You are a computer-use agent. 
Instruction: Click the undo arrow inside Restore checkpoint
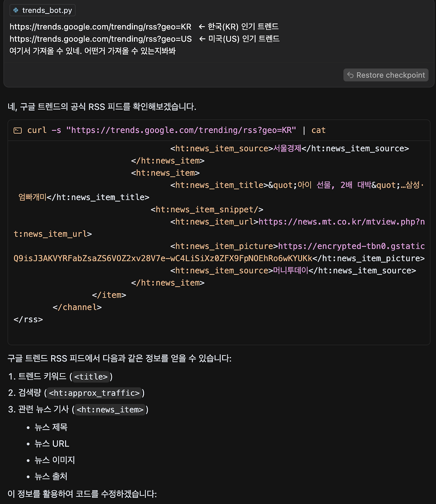pos(351,75)
